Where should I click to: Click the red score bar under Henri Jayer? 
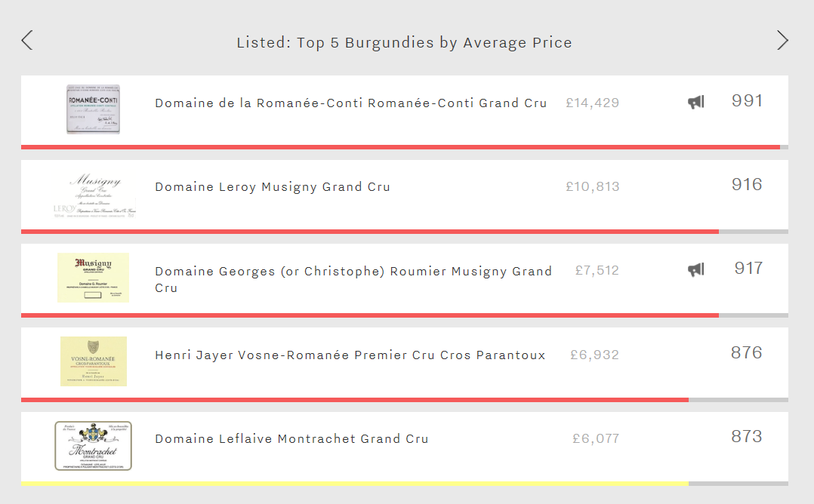tap(355, 400)
